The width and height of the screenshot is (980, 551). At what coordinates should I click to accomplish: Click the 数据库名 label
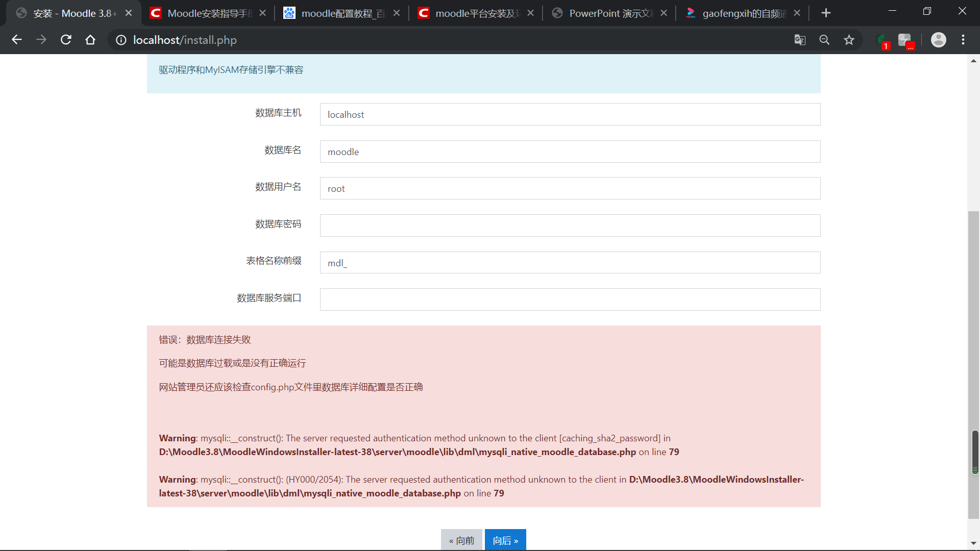click(x=283, y=150)
